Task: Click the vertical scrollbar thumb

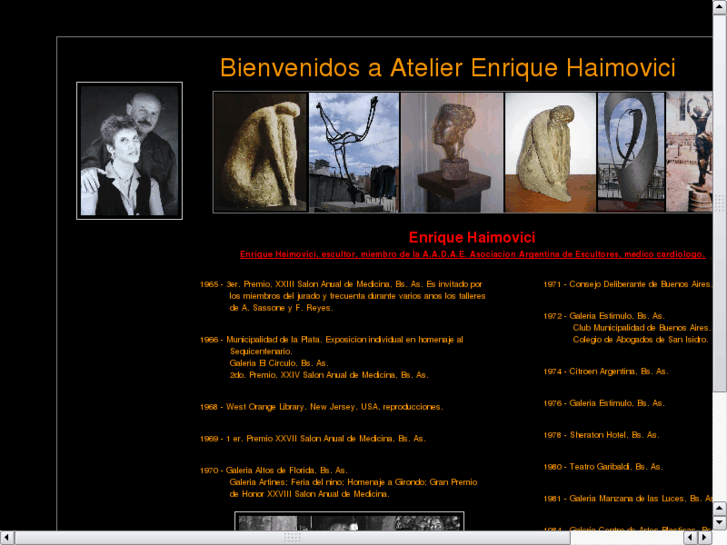Action: pyautogui.click(x=720, y=203)
